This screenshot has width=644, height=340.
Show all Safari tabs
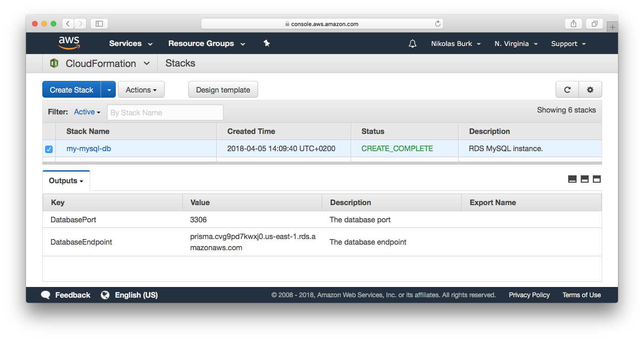pos(595,24)
